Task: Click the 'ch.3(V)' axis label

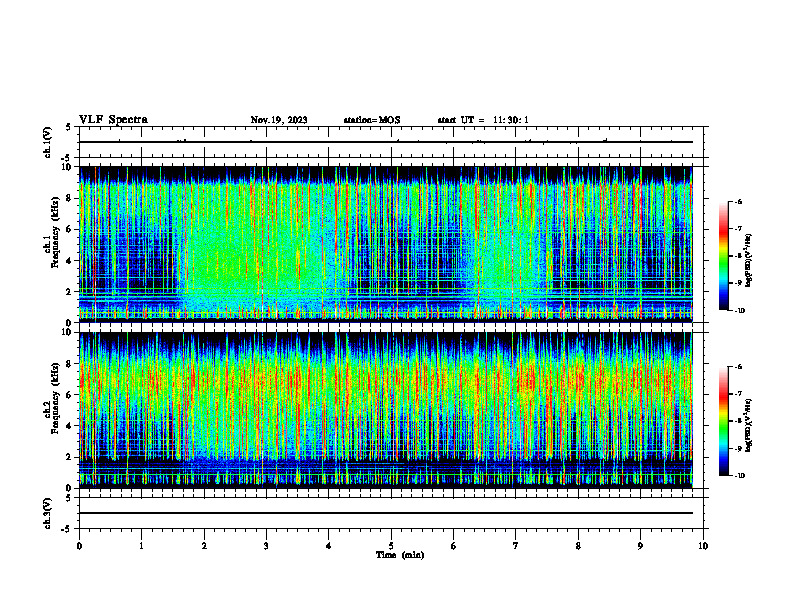Action: [x=47, y=513]
